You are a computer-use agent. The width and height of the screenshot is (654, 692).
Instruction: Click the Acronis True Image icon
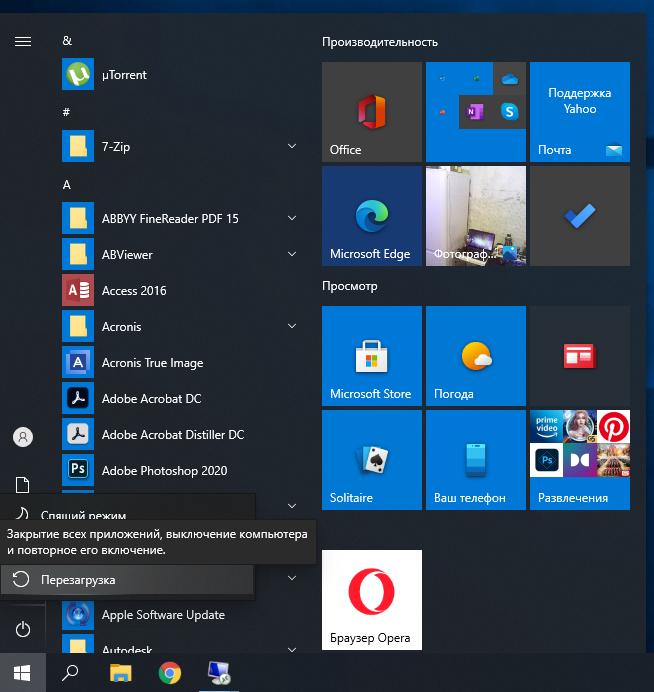tap(78, 363)
